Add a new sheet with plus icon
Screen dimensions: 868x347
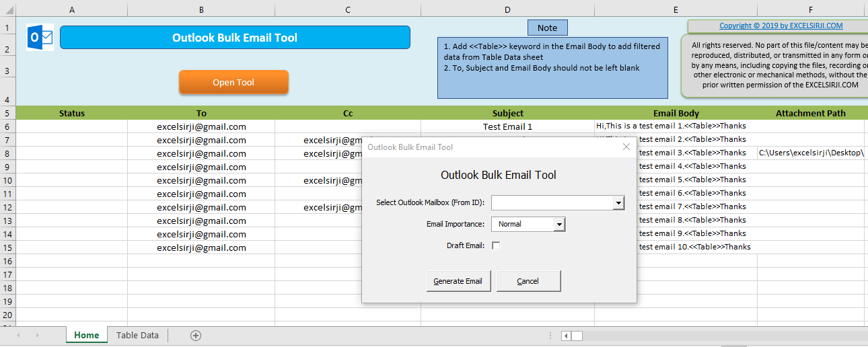[x=196, y=336]
